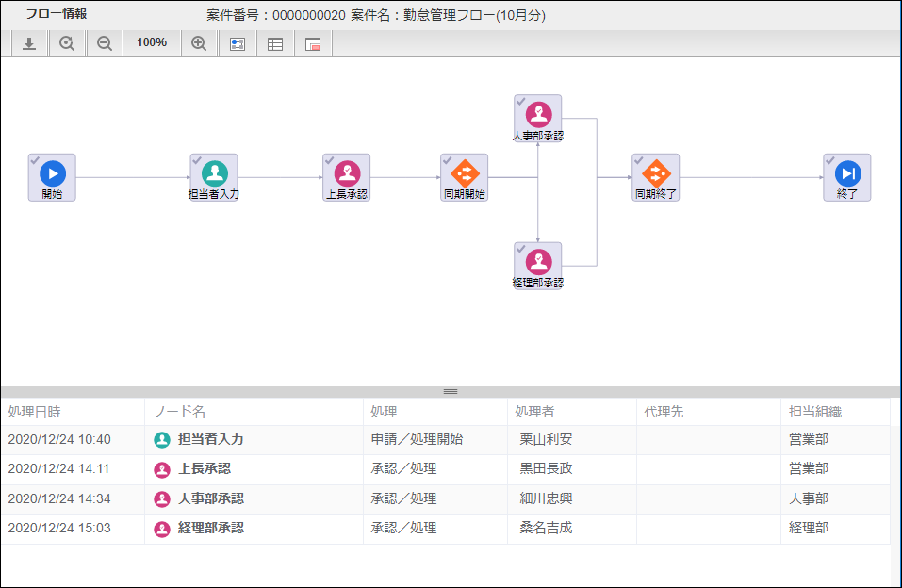902x588 pixels.
Task: Zoom out with the minus magnifier
Action: click(104, 43)
